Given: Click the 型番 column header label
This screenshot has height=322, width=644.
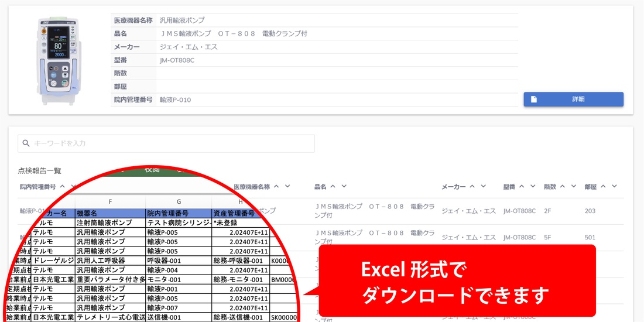Looking at the screenshot, I should (x=509, y=186).
